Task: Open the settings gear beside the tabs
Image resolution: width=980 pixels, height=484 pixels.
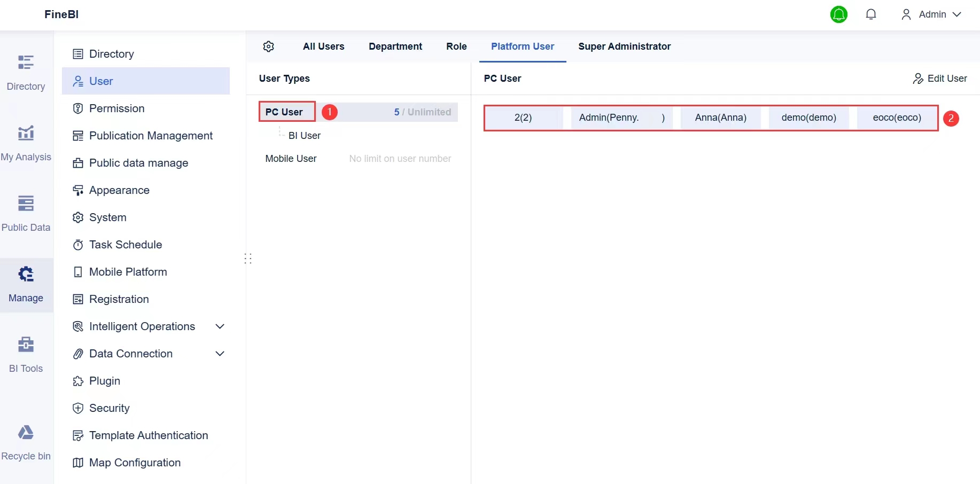Action: (x=269, y=47)
